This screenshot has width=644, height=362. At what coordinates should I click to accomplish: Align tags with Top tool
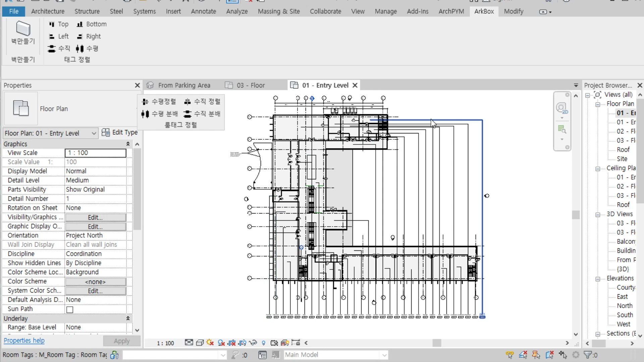[x=59, y=24]
